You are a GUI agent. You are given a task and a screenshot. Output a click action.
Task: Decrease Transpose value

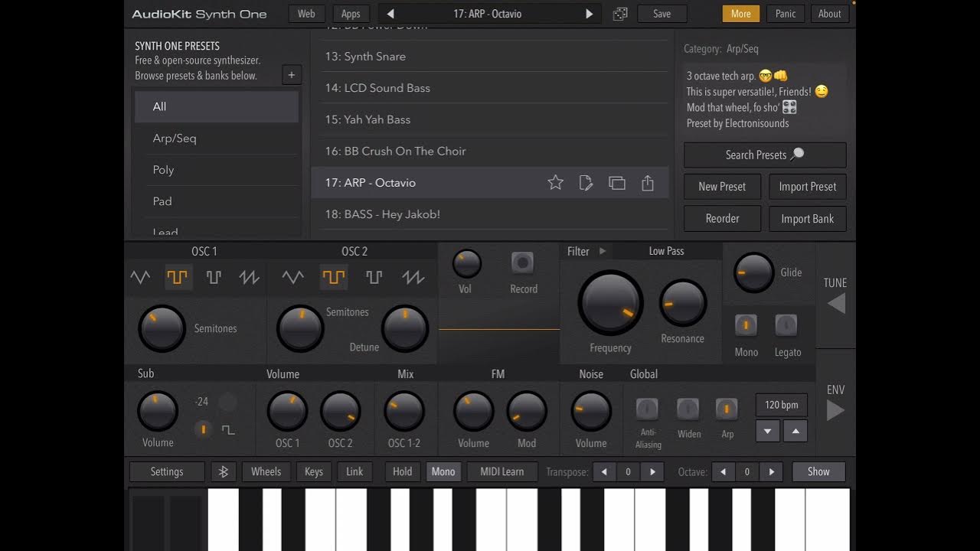tap(604, 472)
